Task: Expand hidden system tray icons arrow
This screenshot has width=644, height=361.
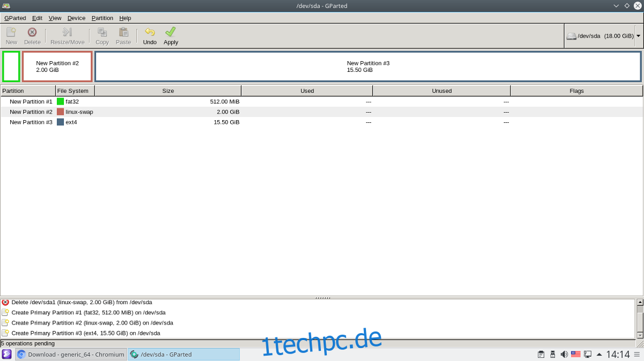Action: tap(599, 354)
